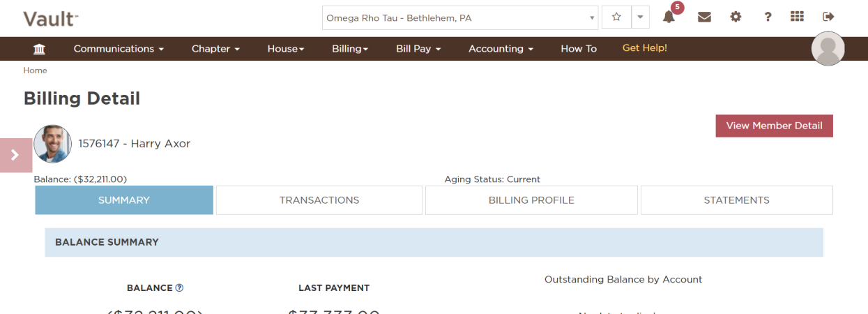Expand the Communications menu
Viewport: 868px width, 314px height.
(x=119, y=49)
